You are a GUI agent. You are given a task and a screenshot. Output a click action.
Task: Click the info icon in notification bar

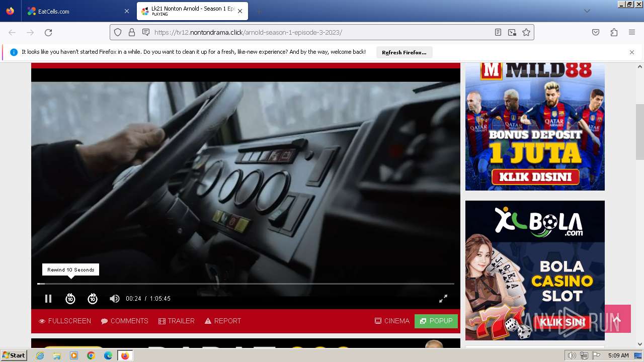pyautogui.click(x=14, y=52)
